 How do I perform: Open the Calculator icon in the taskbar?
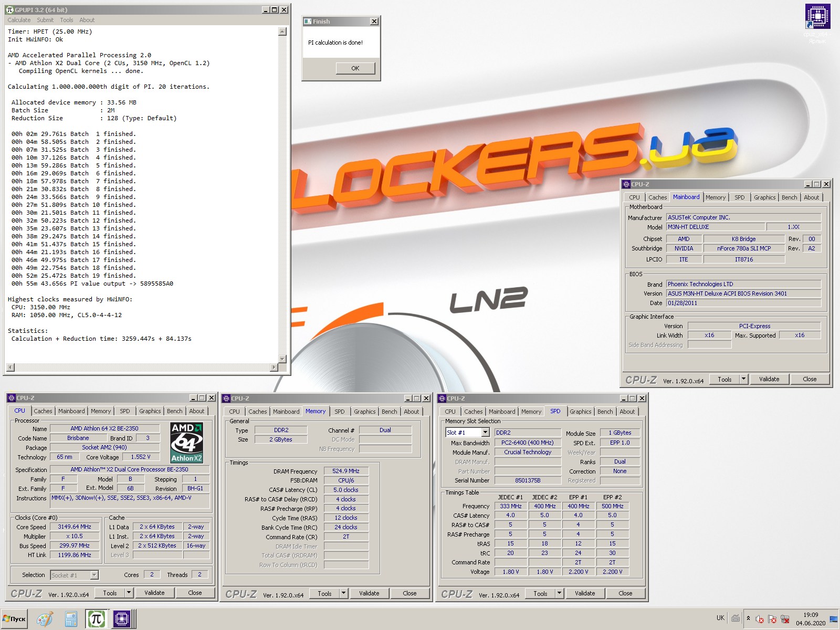coord(71,619)
